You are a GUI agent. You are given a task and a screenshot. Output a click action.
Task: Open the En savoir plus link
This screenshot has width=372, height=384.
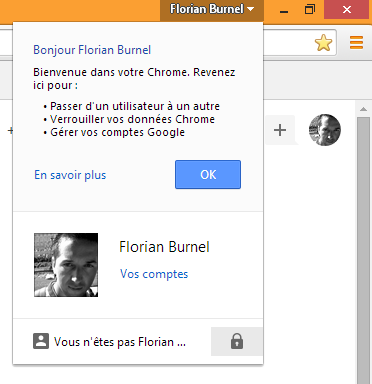click(x=70, y=175)
